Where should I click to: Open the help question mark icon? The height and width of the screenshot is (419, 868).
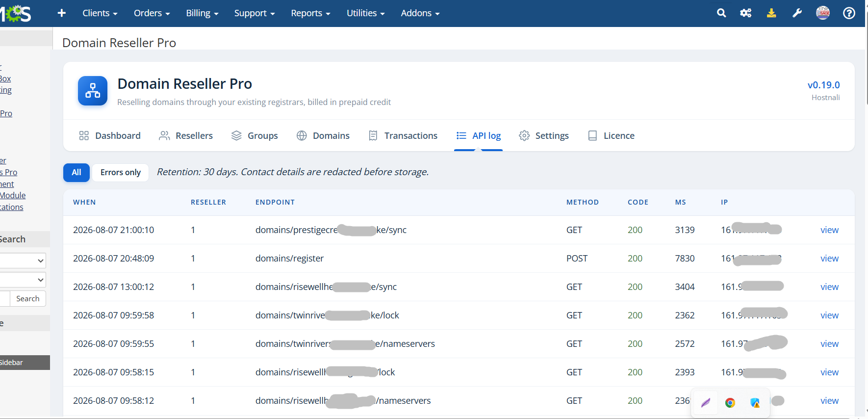coord(849,13)
